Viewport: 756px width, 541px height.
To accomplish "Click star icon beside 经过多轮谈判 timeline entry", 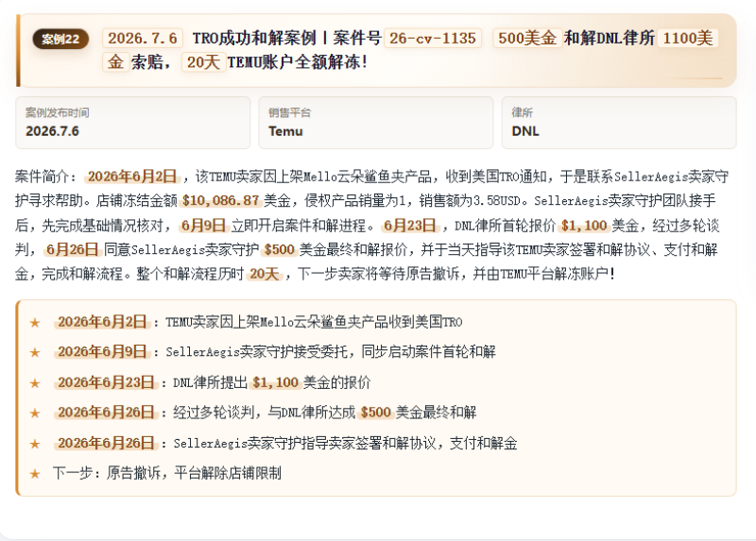I will [35, 414].
